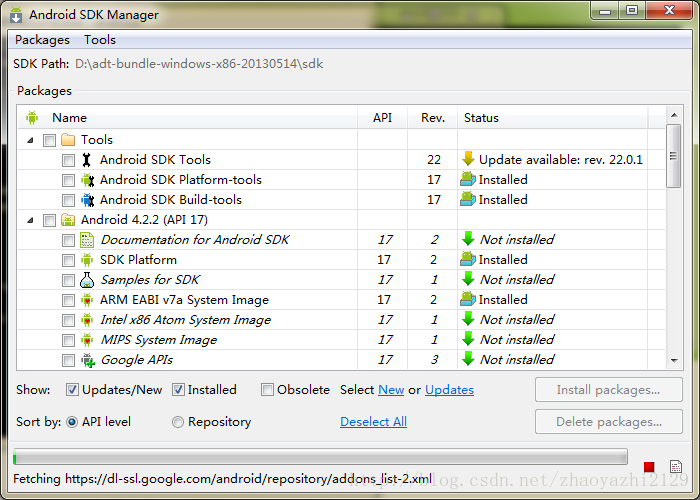Toggle the Installed show checkbox
The width and height of the screenshot is (700, 500).
click(178, 390)
